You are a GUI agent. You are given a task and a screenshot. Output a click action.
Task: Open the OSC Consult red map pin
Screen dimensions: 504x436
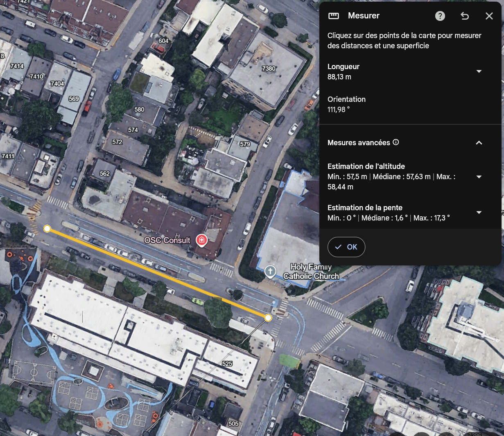click(201, 240)
